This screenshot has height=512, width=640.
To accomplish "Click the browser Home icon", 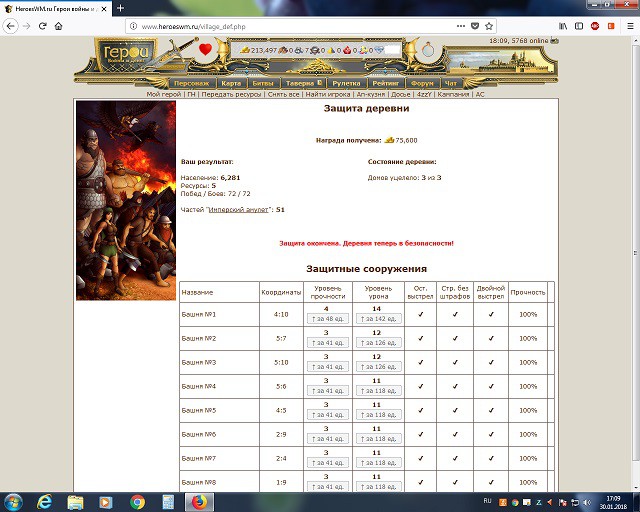I will pos(59,25).
